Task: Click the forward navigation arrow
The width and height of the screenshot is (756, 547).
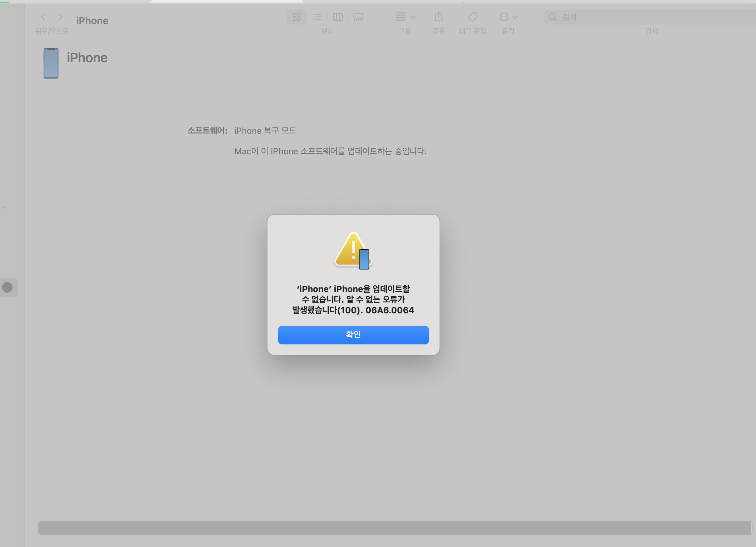Action: 60,17
